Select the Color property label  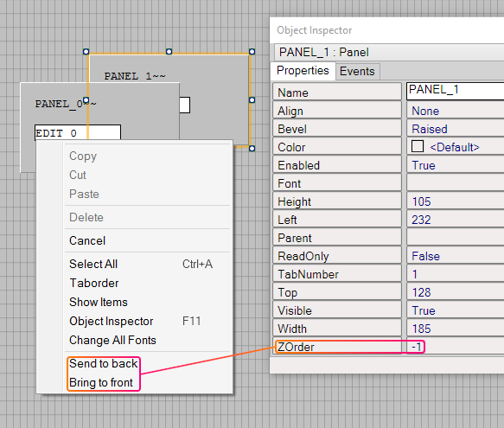tap(337, 147)
